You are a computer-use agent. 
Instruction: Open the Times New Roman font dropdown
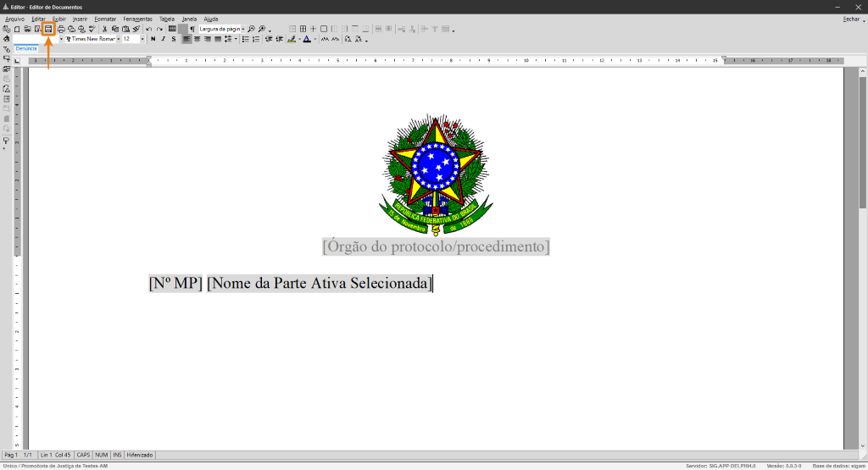pos(119,39)
